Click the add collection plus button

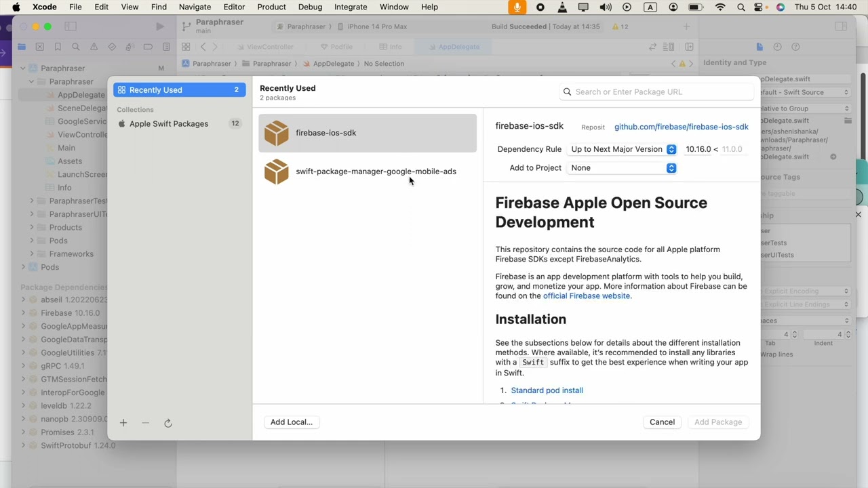pos(123,423)
